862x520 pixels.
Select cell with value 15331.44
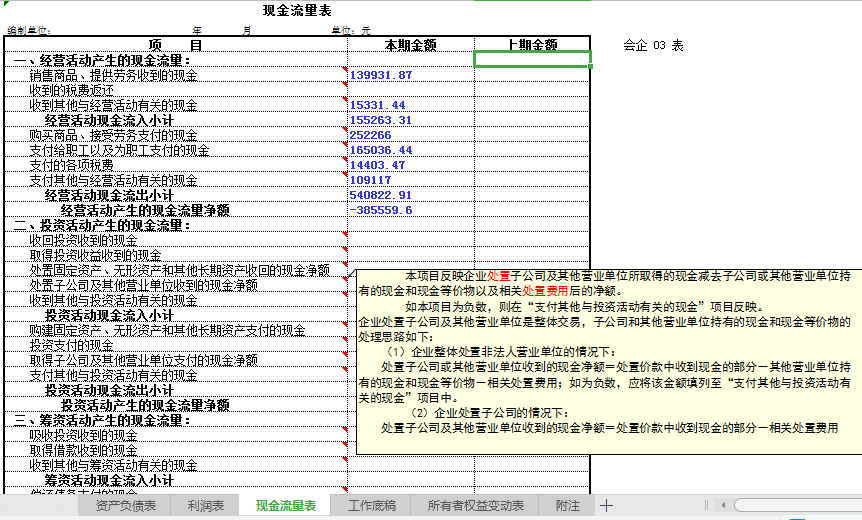click(411, 104)
